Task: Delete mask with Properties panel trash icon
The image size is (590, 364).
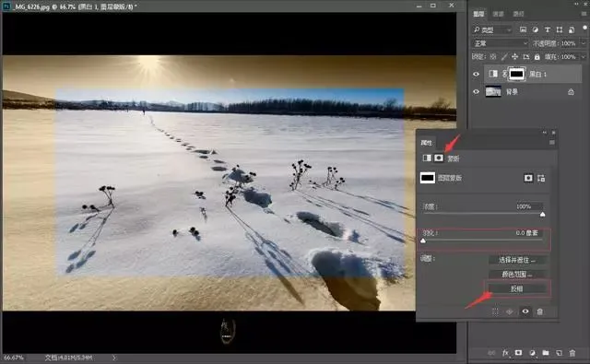Action: point(540,311)
